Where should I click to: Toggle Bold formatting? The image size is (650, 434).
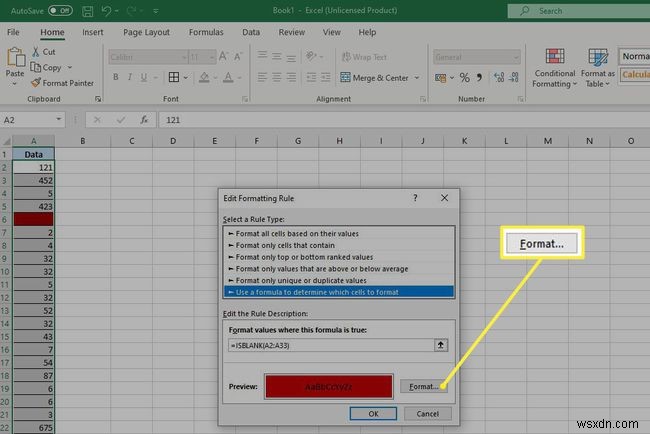pyautogui.click(x=116, y=77)
